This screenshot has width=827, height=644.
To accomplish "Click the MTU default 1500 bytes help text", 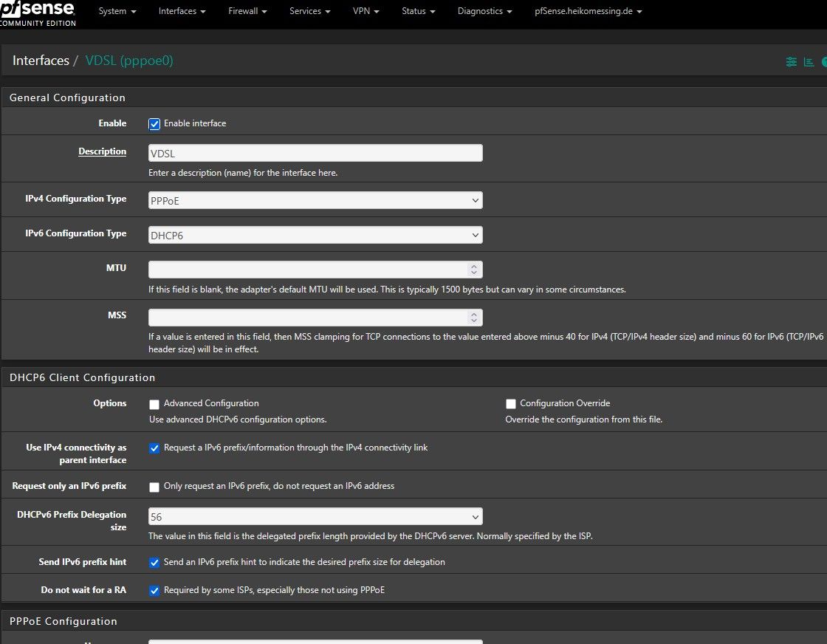I will click(387, 290).
